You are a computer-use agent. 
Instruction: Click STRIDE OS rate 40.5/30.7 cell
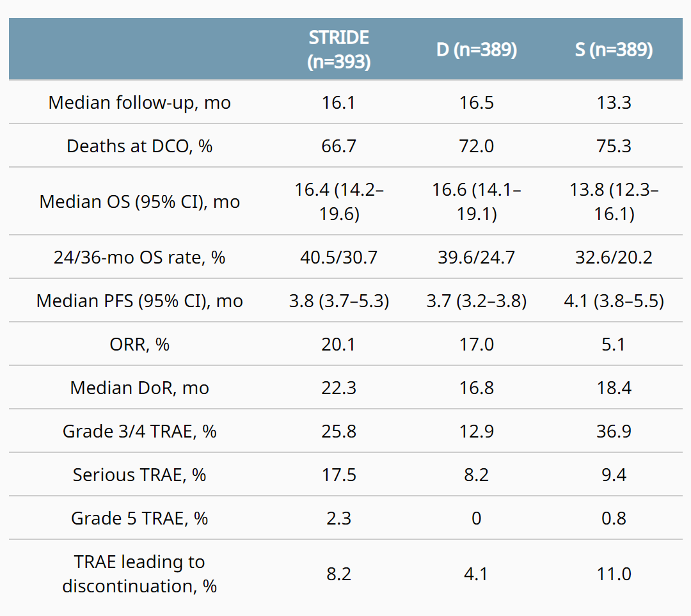click(x=338, y=257)
